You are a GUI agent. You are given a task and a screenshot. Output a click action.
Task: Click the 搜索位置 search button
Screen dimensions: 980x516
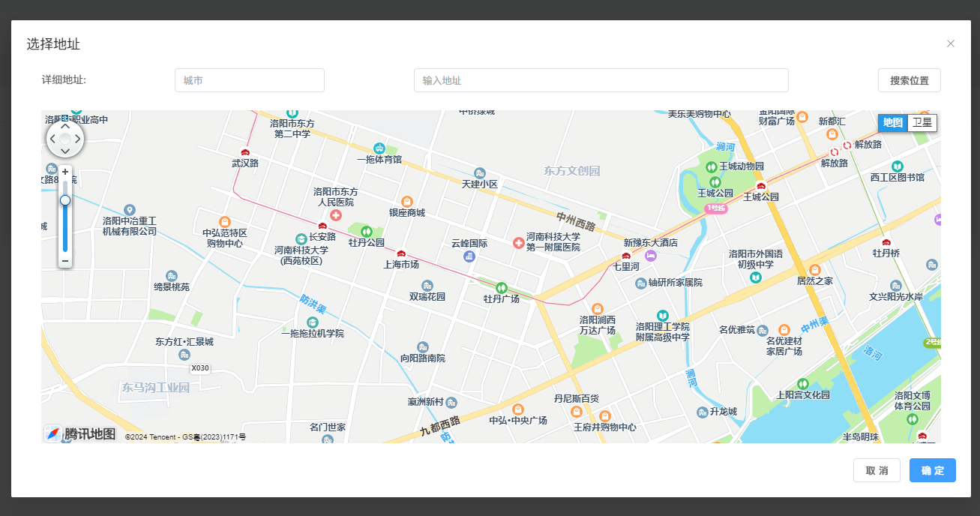click(x=910, y=80)
